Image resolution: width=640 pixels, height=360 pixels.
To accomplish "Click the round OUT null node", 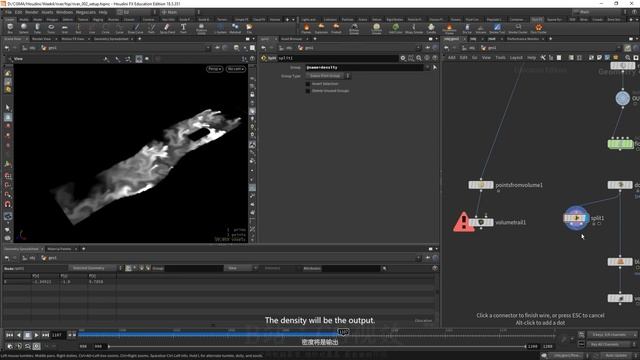I will [622, 98].
